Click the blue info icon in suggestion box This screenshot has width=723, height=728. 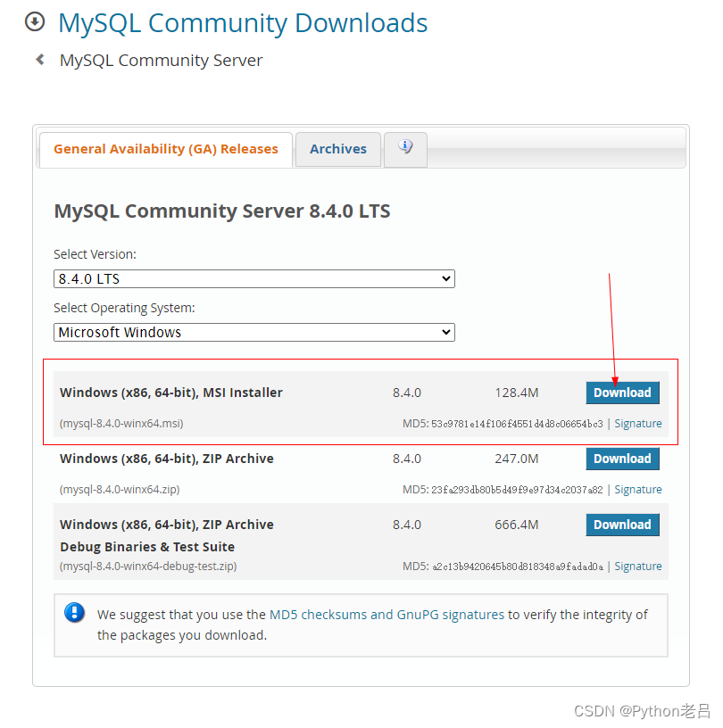click(x=74, y=612)
